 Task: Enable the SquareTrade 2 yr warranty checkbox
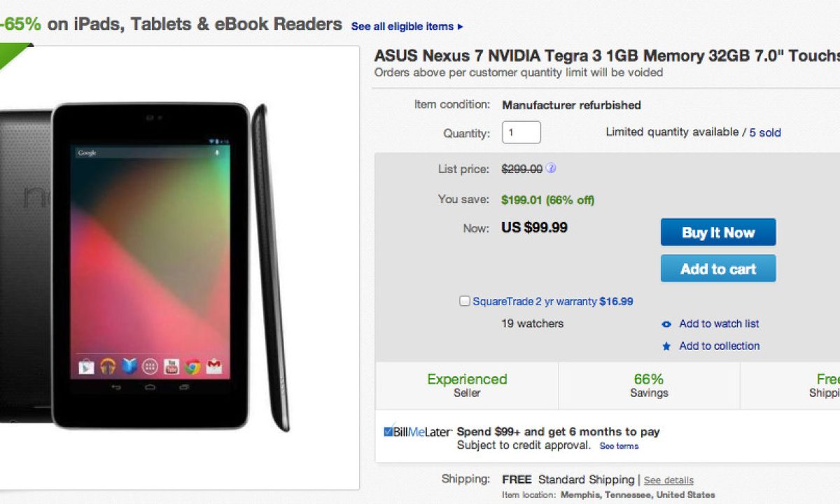point(465,301)
